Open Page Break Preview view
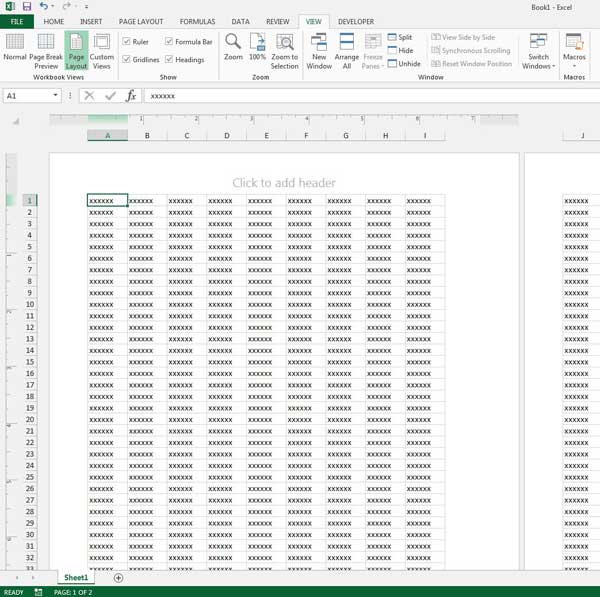The height and width of the screenshot is (597, 600). click(46, 49)
